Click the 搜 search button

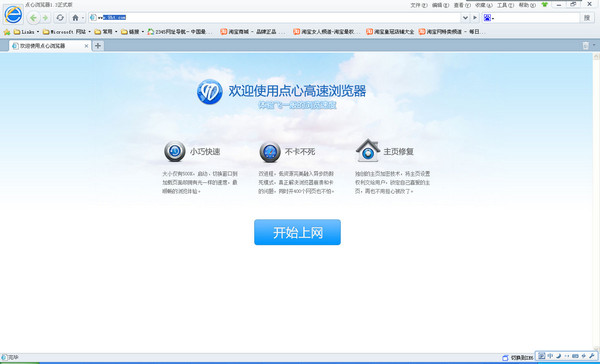pos(587,18)
